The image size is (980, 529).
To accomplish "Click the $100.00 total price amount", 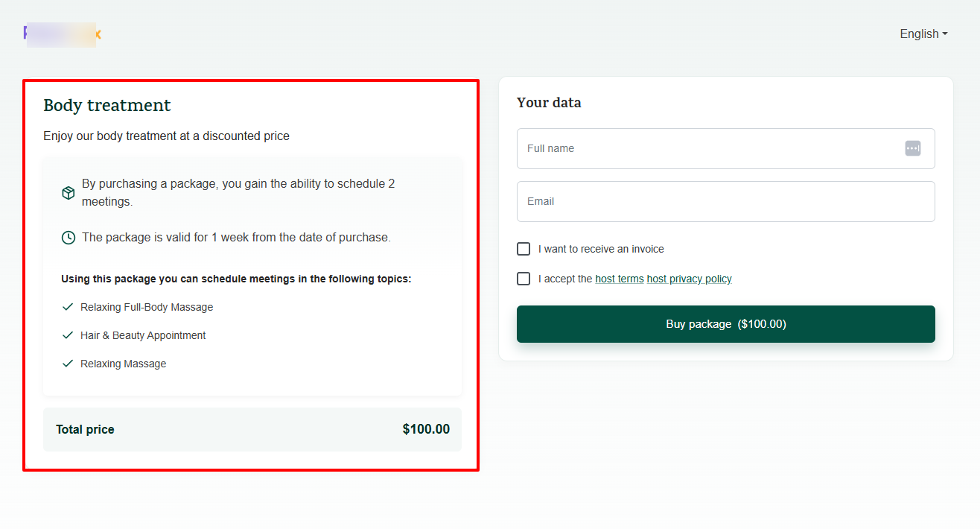I will point(426,429).
